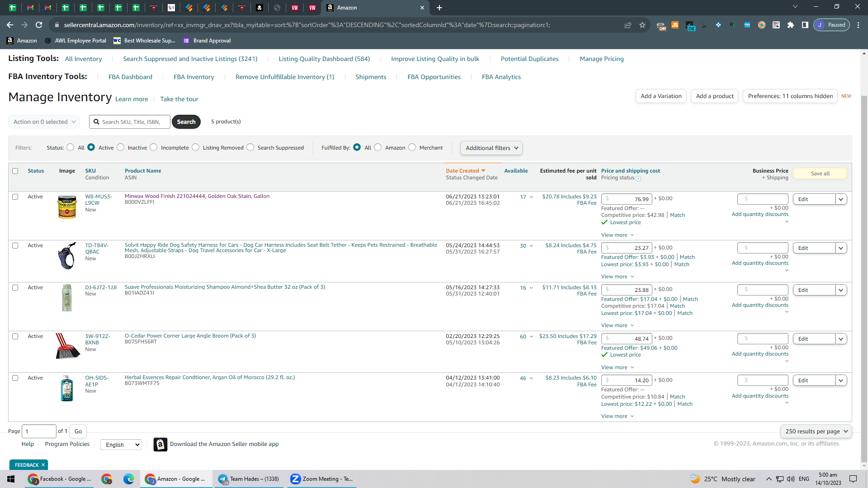The height and width of the screenshot is (488, 868).
Task: Open the Take the tour link
Action: tap(179, 99)
